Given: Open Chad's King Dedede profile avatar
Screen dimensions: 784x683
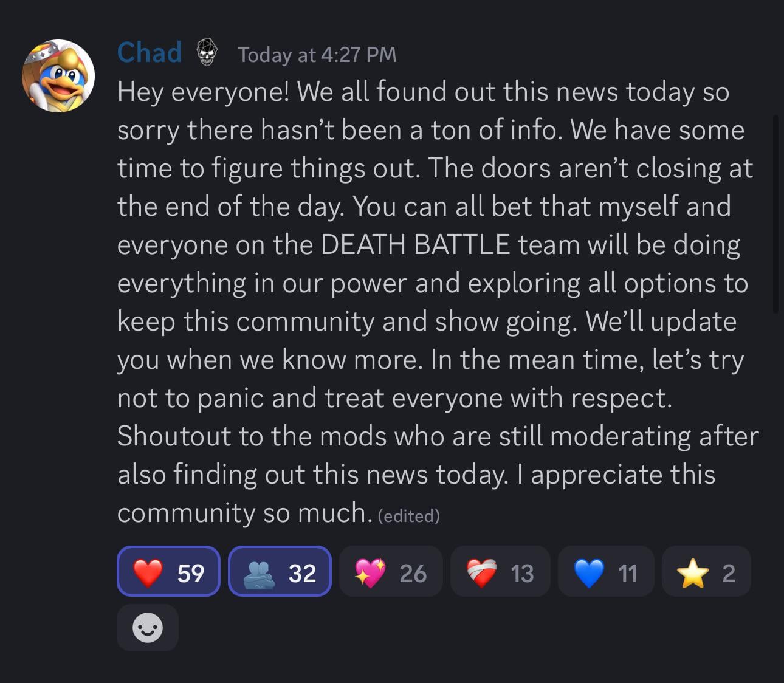Looking at the screenshot, I should click(x=58, y=76).
